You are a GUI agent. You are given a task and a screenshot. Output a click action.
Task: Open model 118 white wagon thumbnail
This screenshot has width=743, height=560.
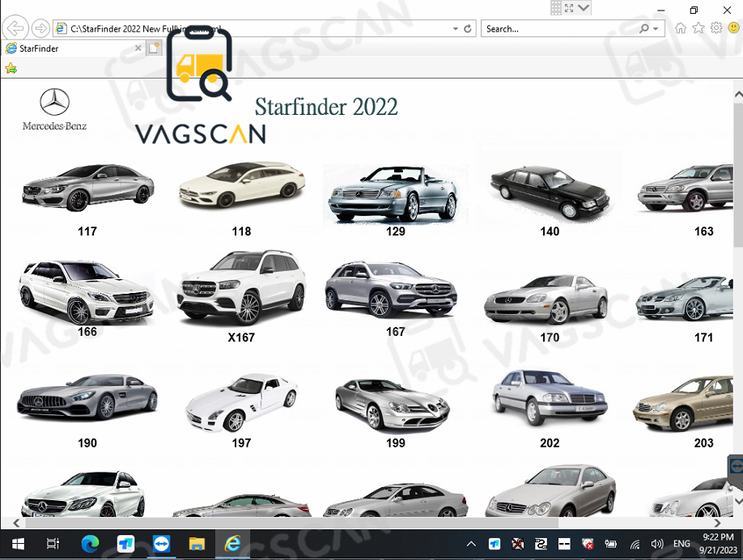point(242,185)
